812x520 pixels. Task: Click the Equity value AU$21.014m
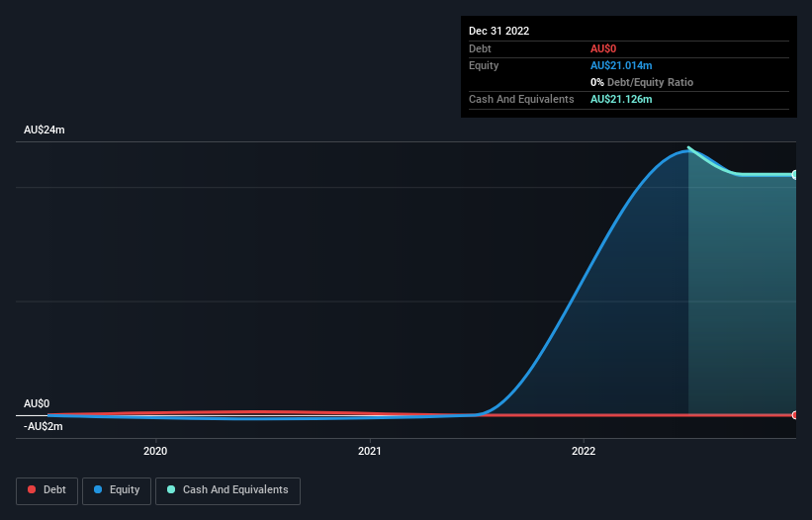point(621,65)
